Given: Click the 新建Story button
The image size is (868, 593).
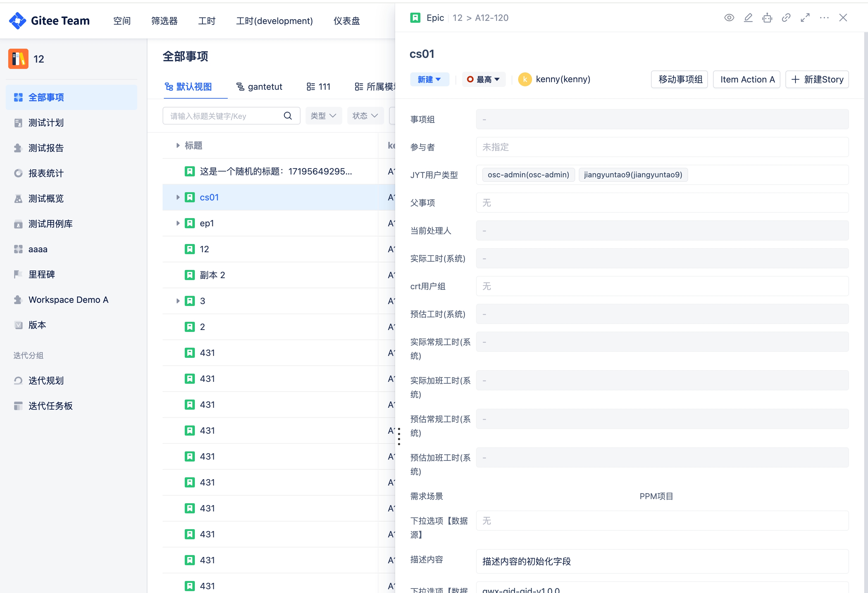Looking at the screenshot, I should pyautogui.click(x=817, y=79).
